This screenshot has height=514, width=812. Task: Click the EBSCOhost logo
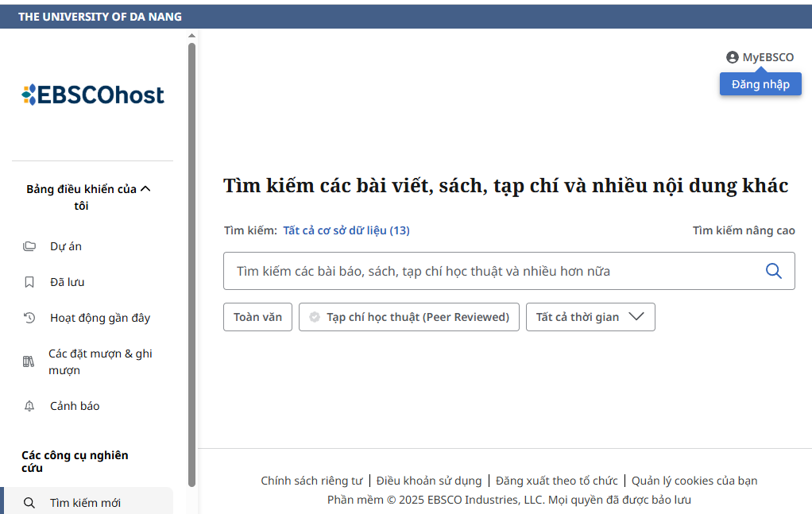tap(93, 94)
